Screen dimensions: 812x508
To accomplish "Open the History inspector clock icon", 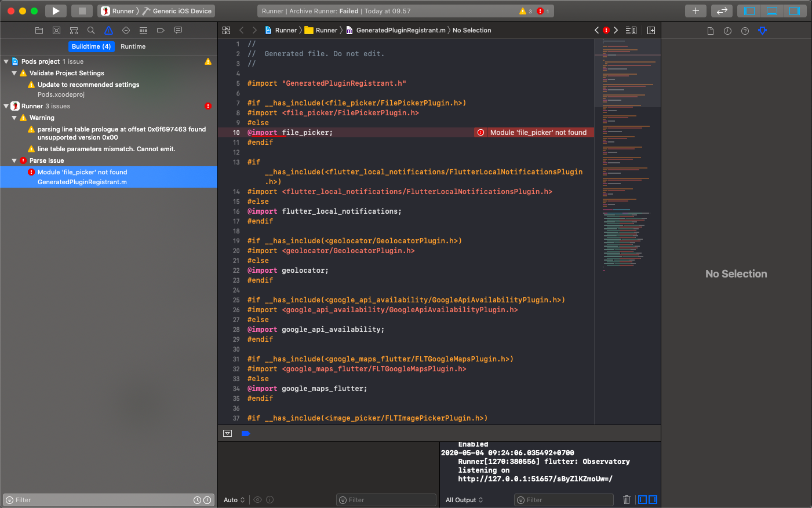I will click(727, 30).
